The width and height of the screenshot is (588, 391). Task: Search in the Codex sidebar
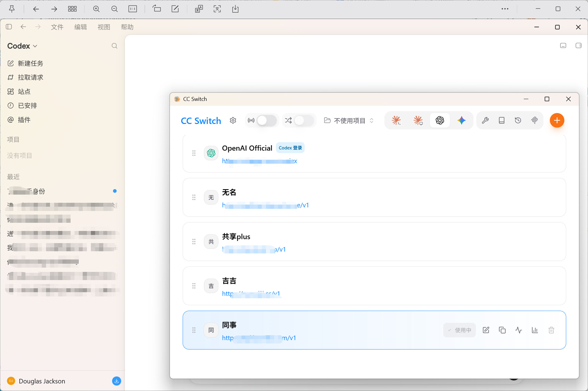(x=115, y=46)
